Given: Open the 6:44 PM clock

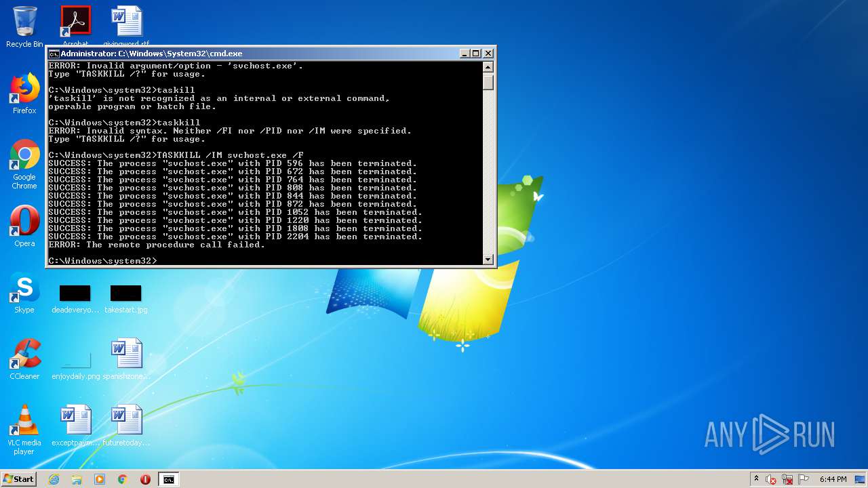Looking at the screenshot, I should (x=833, y=479).
